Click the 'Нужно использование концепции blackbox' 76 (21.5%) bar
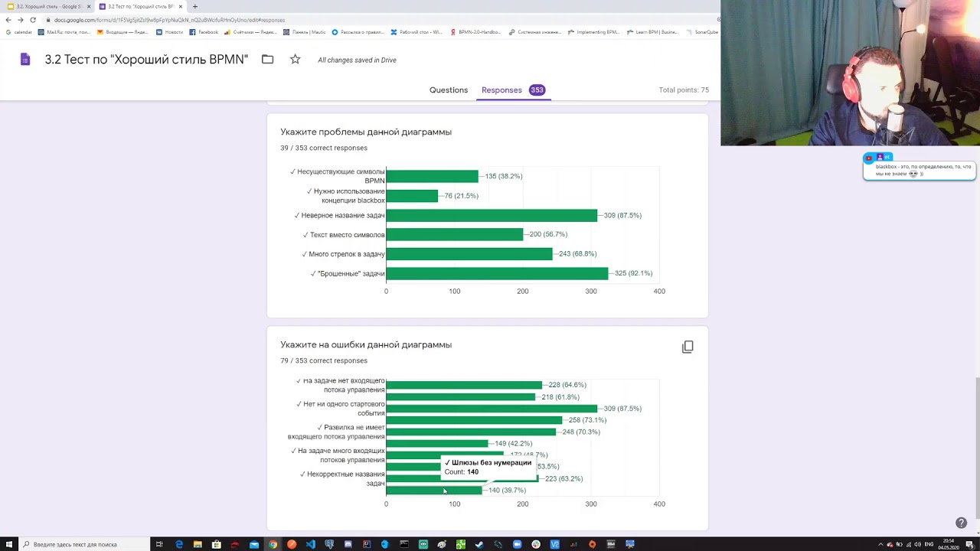The width and height of the screenshot is (980, 551). pyautogui.click(x=412, y=196)
